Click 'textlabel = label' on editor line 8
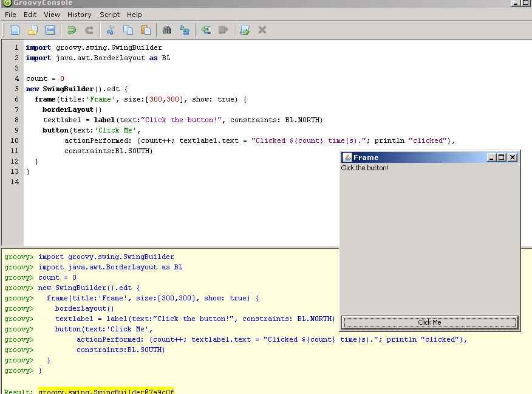Screen dimensions: 532x394 click(x=79, y=120)
